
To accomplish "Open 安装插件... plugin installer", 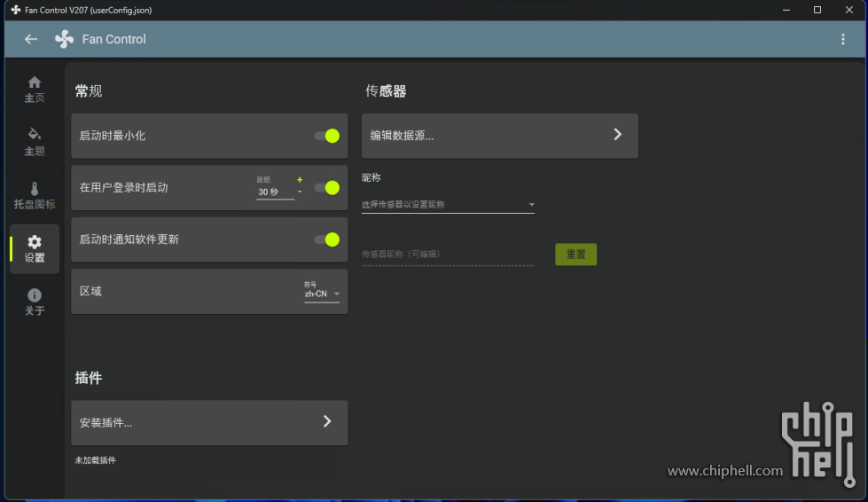I will point(209,423).
